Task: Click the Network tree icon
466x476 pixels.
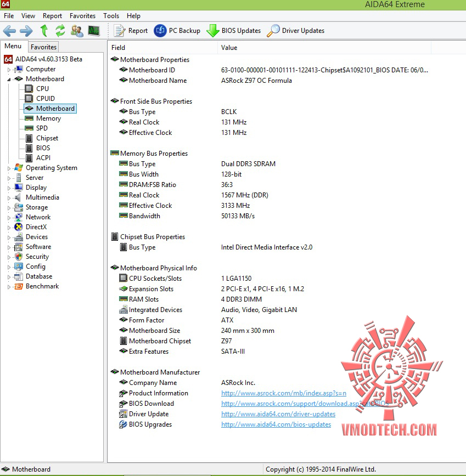Action: click(19, 217)
